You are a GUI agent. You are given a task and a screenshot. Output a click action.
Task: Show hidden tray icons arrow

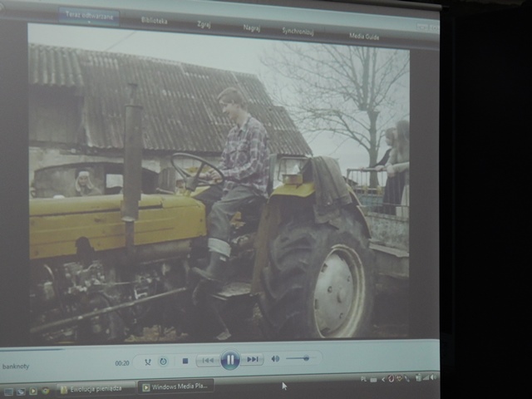[x=383, y=379]
